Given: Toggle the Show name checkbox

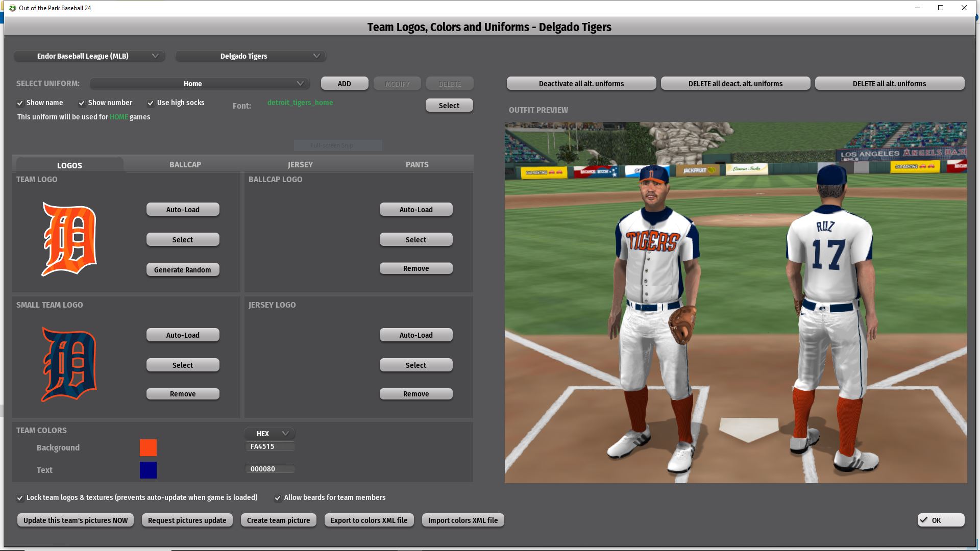Looking at the screenshot, I should pos(20,103).
